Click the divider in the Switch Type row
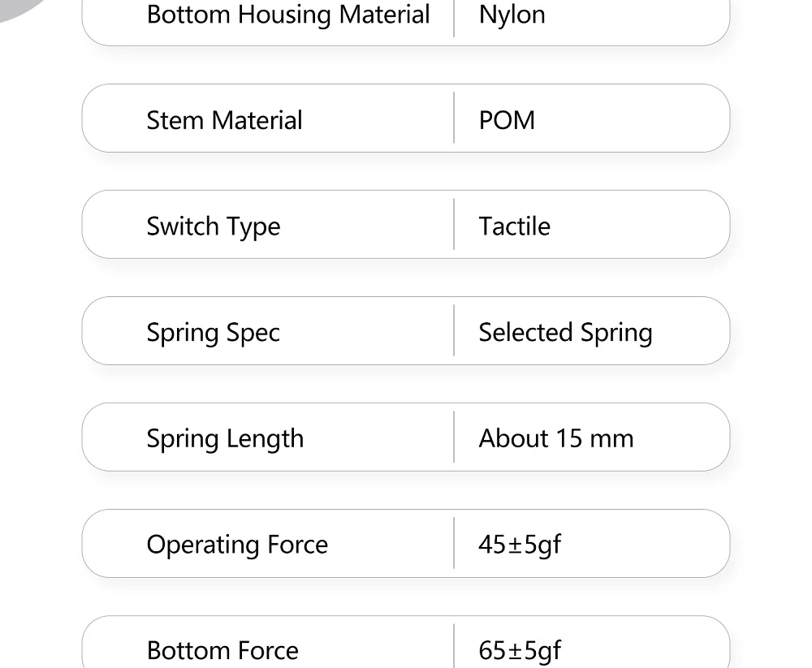 pos(454,225)
